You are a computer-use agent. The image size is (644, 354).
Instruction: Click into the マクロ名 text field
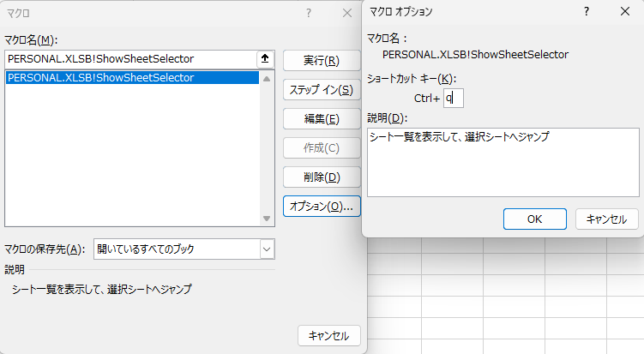point(129,59)
